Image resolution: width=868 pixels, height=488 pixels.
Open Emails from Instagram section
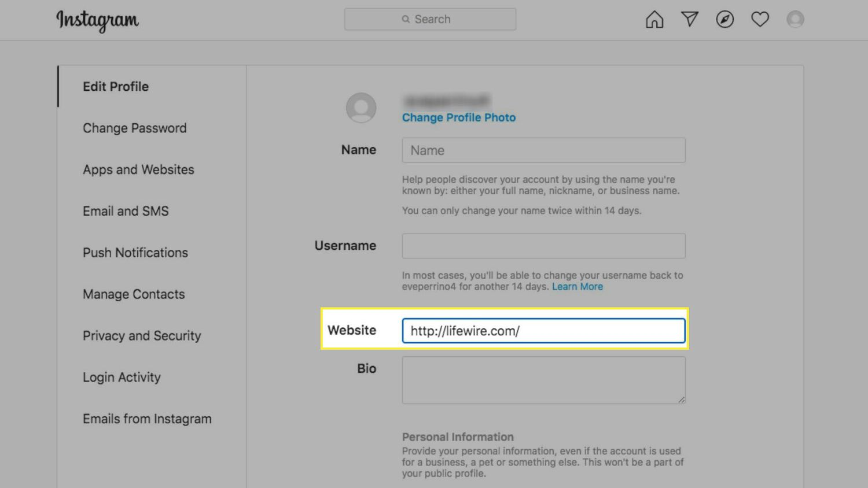147,419
